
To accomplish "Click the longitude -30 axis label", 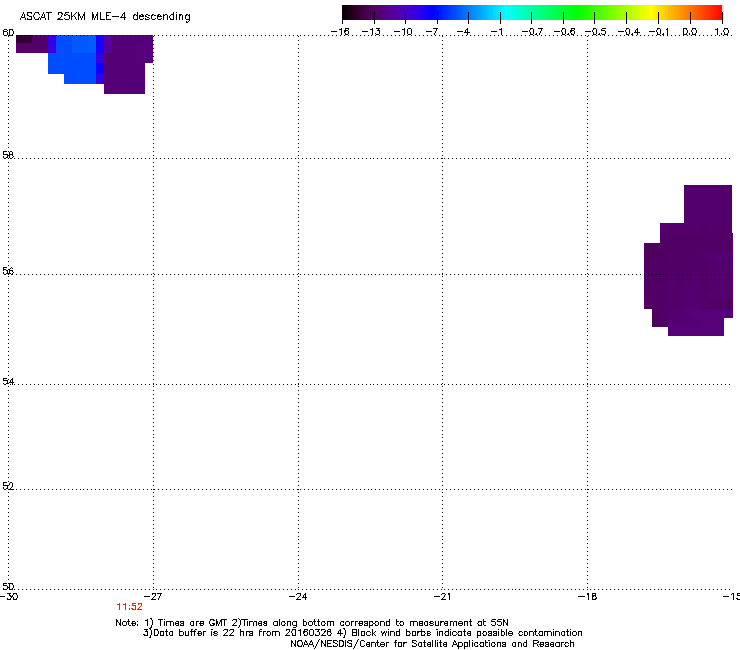I will pyautogui.click(x=9, y=597).
